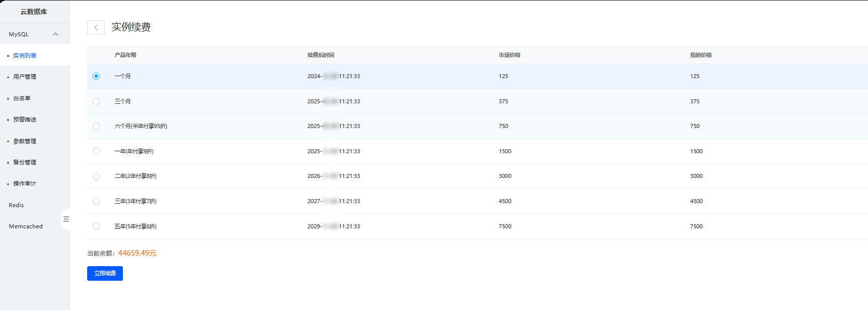The image size is (868, 310).
Task: Open the Memcached section
Action: click(x=26, y=226)
